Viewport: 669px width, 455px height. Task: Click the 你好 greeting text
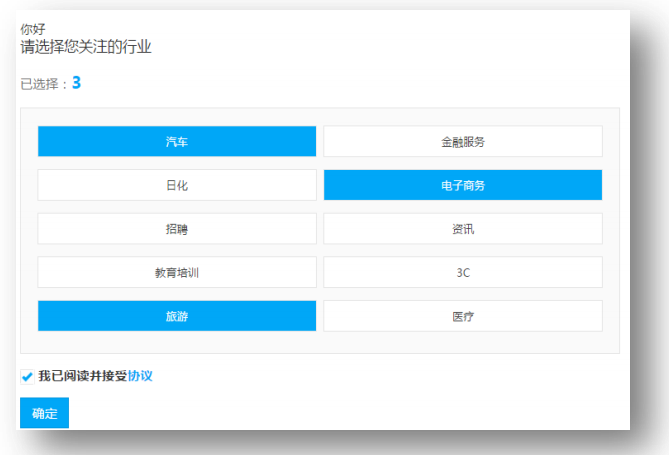tap(33, 29)
